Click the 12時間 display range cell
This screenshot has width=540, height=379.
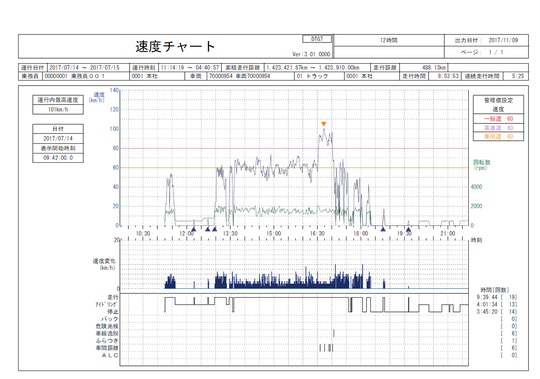[x=389, y=40]
